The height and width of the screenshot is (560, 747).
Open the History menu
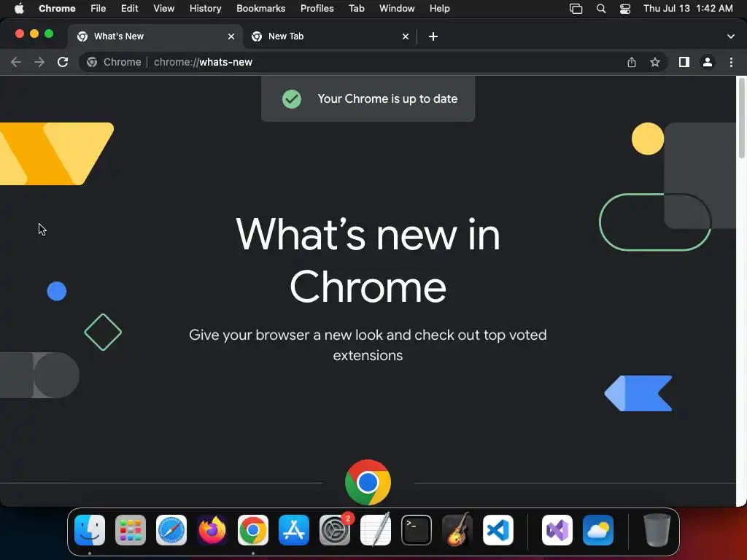tap(205, 9)
